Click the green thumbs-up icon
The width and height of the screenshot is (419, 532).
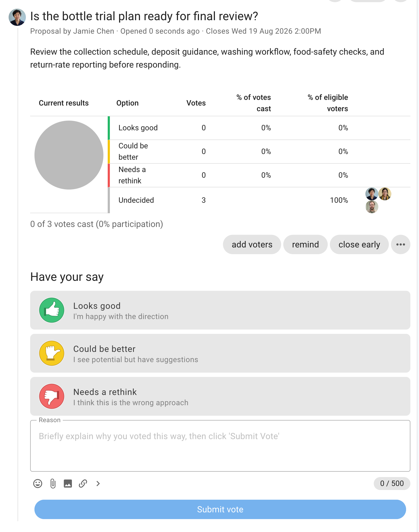point(52,310)
